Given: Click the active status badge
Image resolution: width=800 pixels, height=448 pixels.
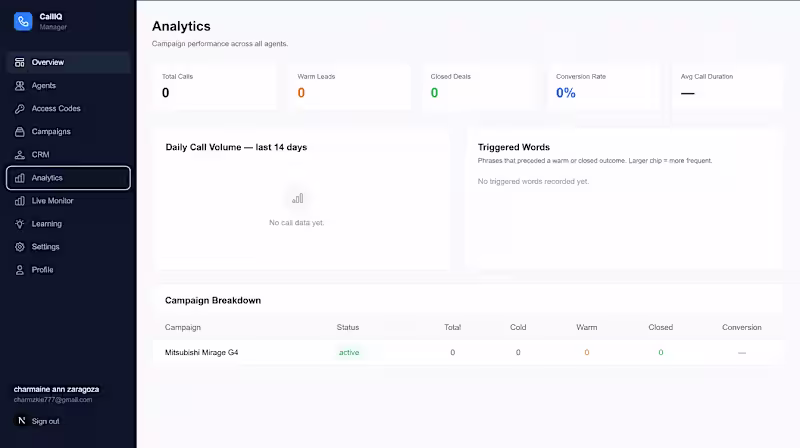Looking at the screenshot, I should [x=349, y=353].
